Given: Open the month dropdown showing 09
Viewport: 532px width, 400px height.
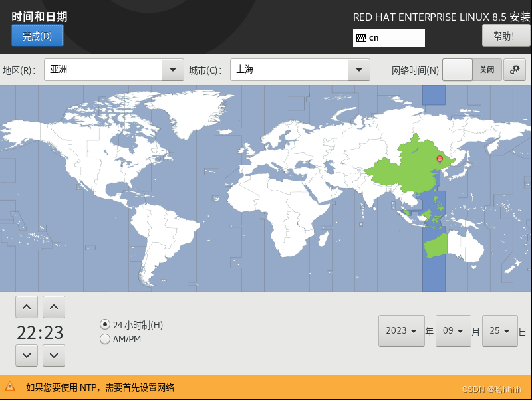Looking at the screenshot, I should 454,330.
